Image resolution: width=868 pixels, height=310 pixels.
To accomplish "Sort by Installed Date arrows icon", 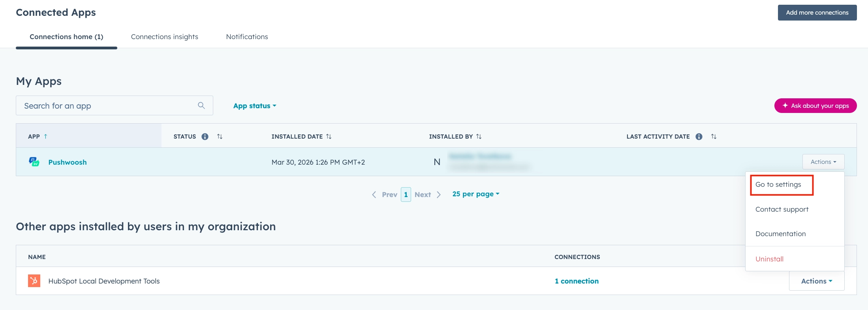I will [329, 137].
